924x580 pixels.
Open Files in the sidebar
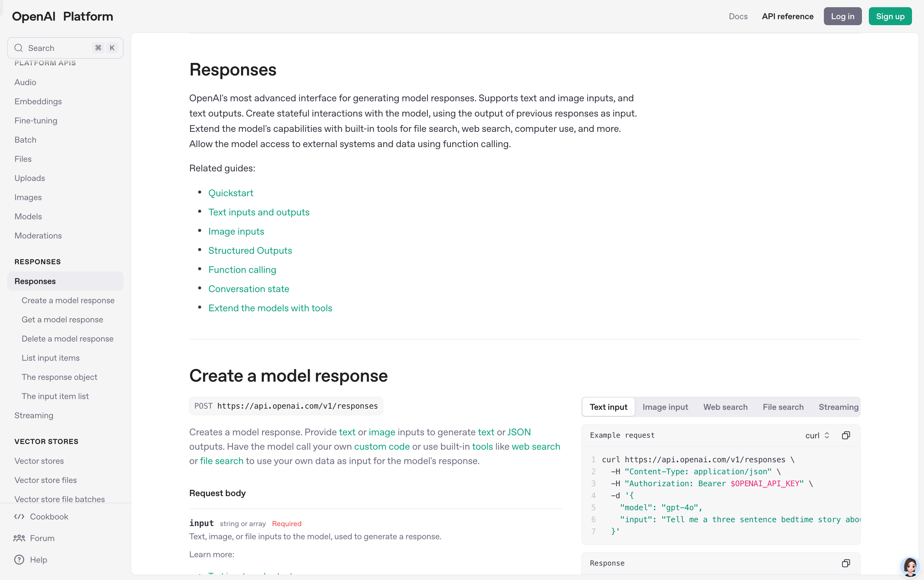[23, 159]
